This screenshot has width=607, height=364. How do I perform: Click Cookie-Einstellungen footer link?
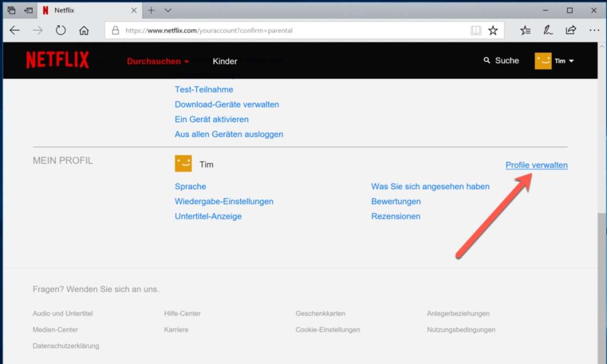pyautogui.click(x=328, y=330)
